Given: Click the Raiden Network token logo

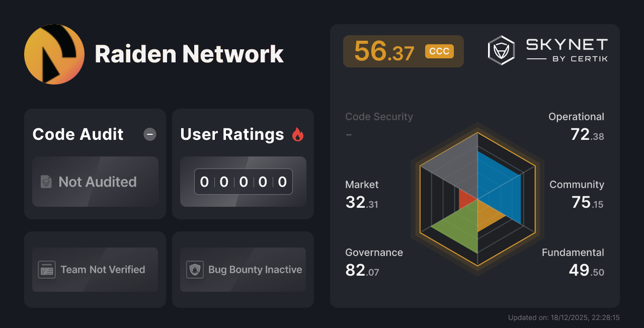Looking at the screenshot, I should click(54, 54).
